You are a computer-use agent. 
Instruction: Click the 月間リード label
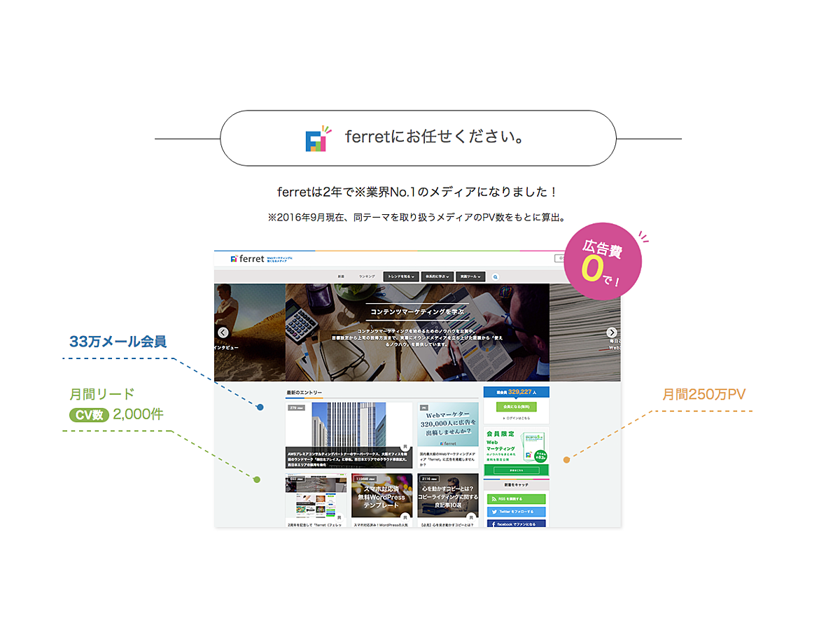(x=101, y=394)
